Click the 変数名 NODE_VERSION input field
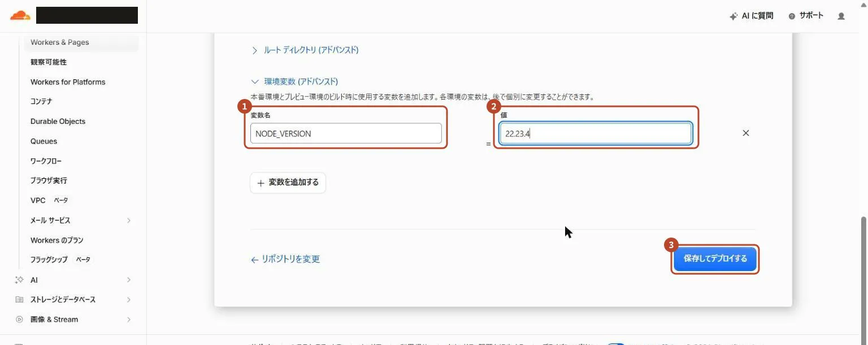This screenshot has width=868, height=345. 346,133
